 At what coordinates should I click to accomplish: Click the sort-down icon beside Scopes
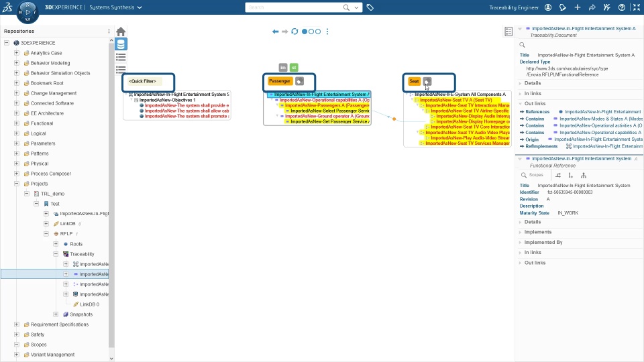[570, 175]
